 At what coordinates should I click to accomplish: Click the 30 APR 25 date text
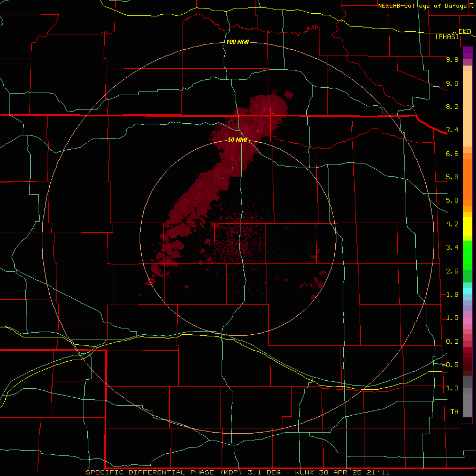click(340, 472)
